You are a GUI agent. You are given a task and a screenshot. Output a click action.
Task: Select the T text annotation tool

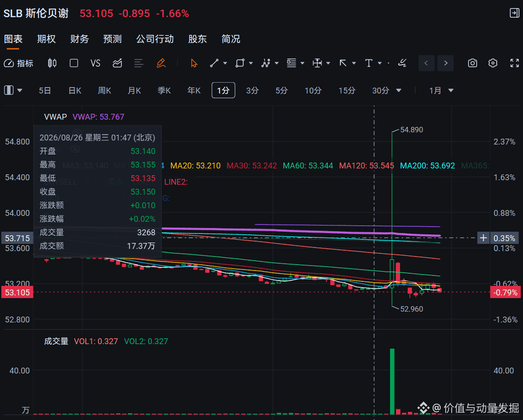(x=368, y=63)
